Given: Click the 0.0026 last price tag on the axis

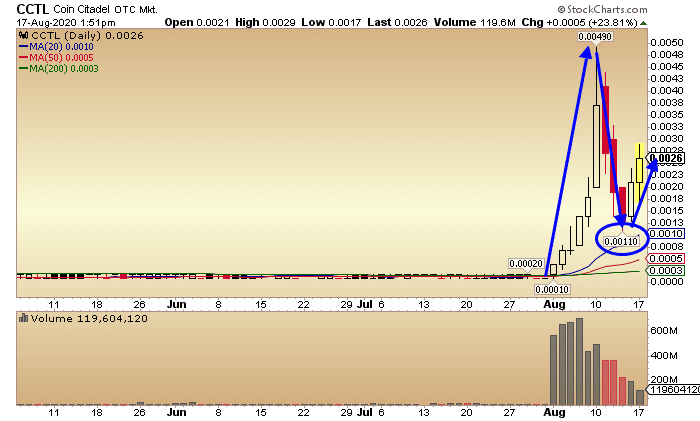Looking at the screenshot, I should click(x=666, y=158).
